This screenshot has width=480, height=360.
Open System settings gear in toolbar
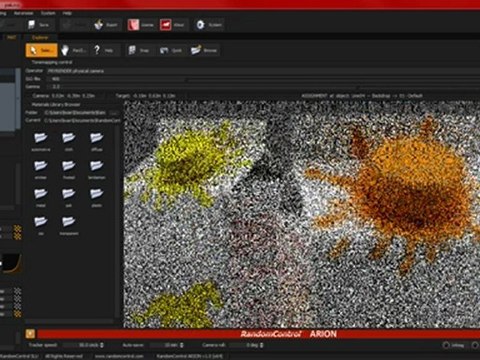[x=209, y=25]
